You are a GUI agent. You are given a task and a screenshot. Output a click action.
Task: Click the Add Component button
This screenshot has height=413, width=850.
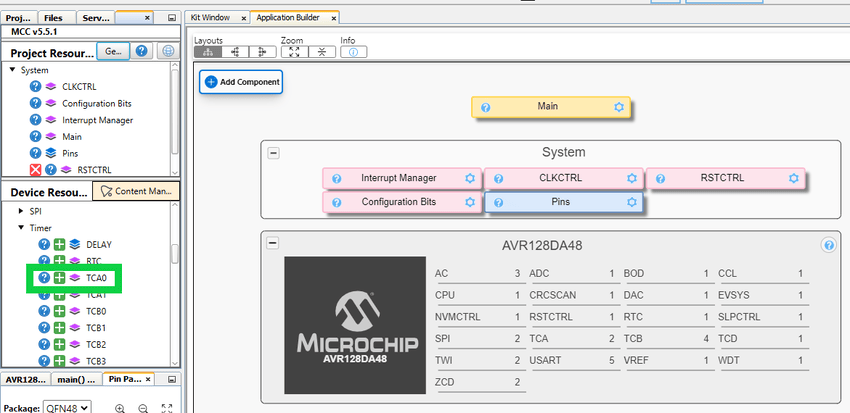click(x=241, y=82)
